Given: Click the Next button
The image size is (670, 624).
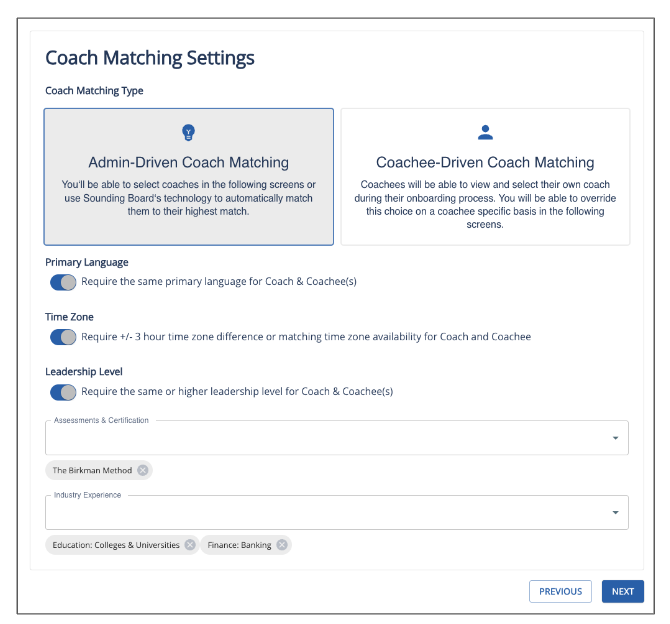Looking at the screenshot, I should pos(623,591).
